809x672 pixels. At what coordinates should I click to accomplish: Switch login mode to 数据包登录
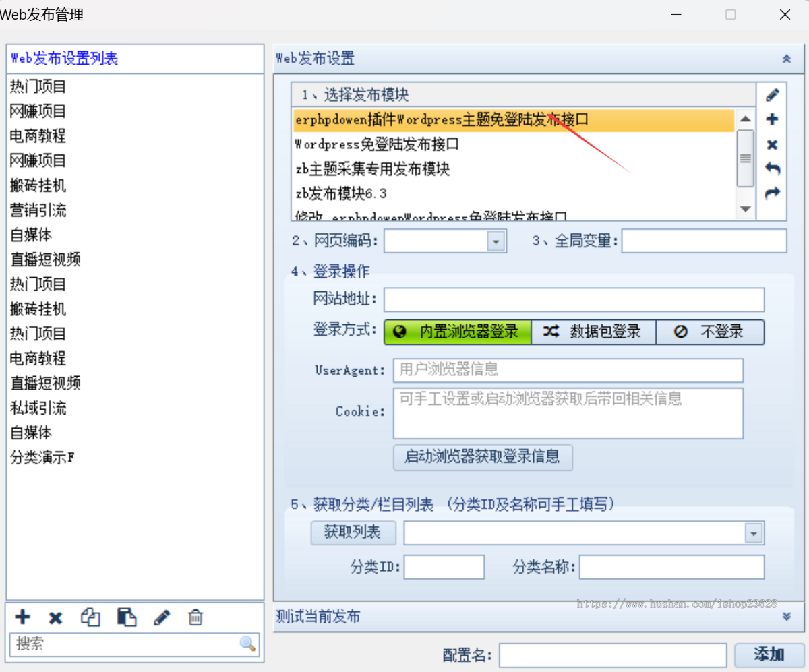tap(594, 332)
